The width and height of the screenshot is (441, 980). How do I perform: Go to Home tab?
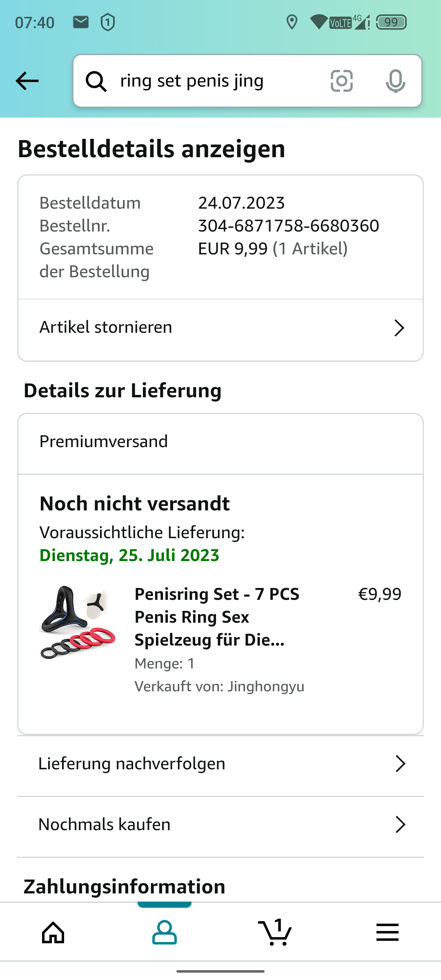click(x=53, y=933)
